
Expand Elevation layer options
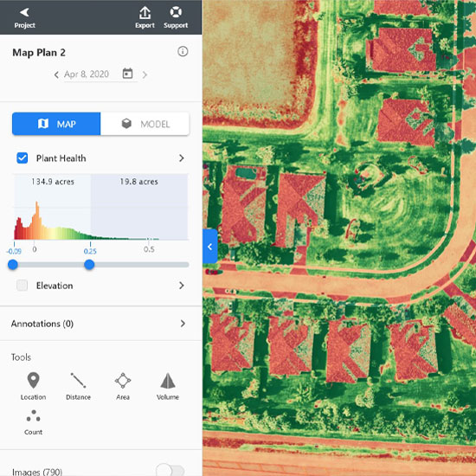pos(181,286)
